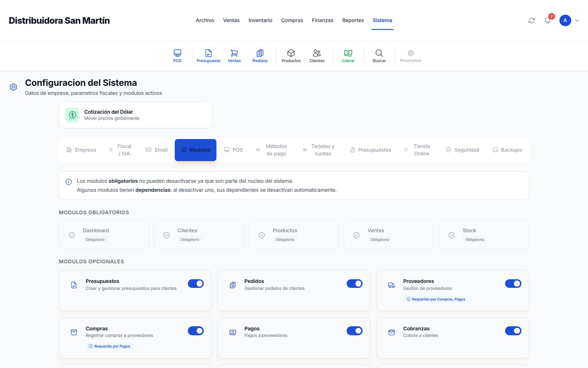588x368 pixels.
Task: Click the 'Cobros a clientes' description
Action: pyautogui.click(x=420, y=335)
